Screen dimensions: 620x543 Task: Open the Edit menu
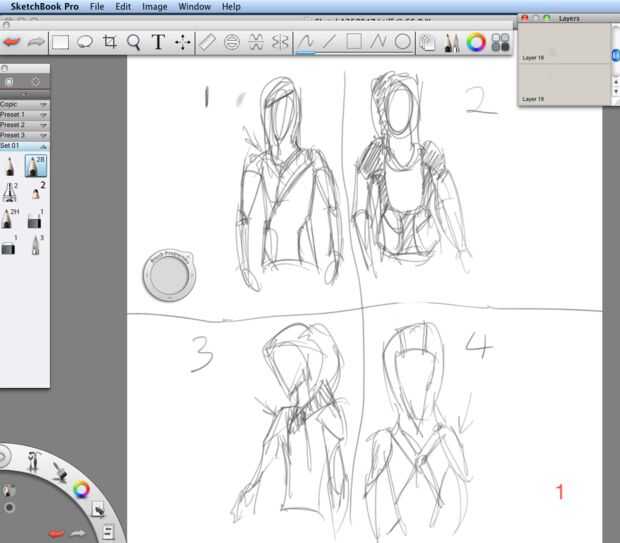coord(123,7)
